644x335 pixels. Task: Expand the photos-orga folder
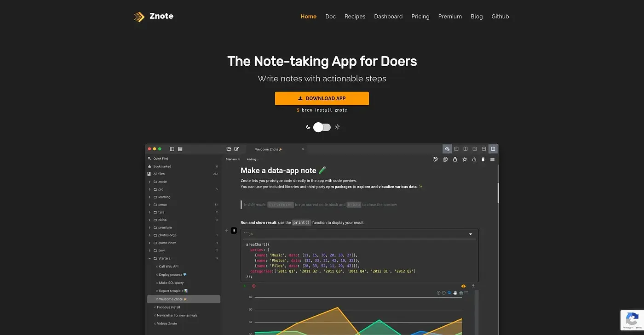[x=149, y=235]
